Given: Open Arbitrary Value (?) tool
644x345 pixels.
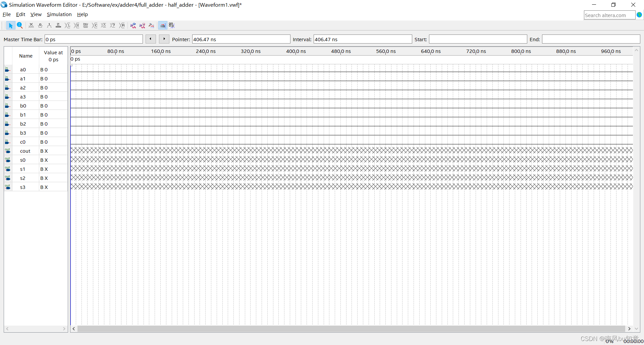Looking at the screenshot, I should click(113, 25).
